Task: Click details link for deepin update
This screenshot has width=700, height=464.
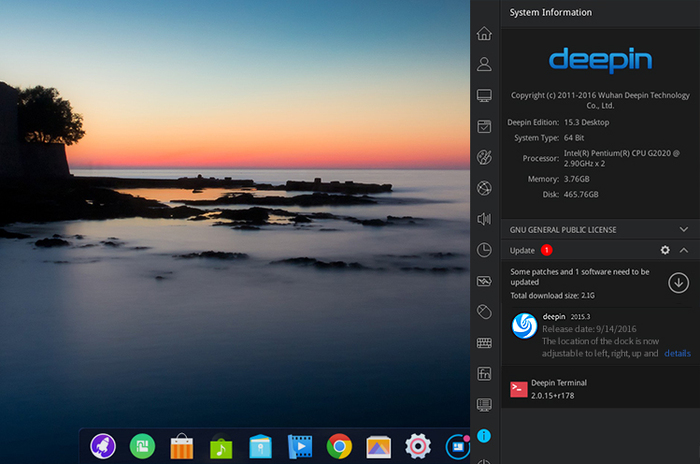Action: (x=677, y=353)
